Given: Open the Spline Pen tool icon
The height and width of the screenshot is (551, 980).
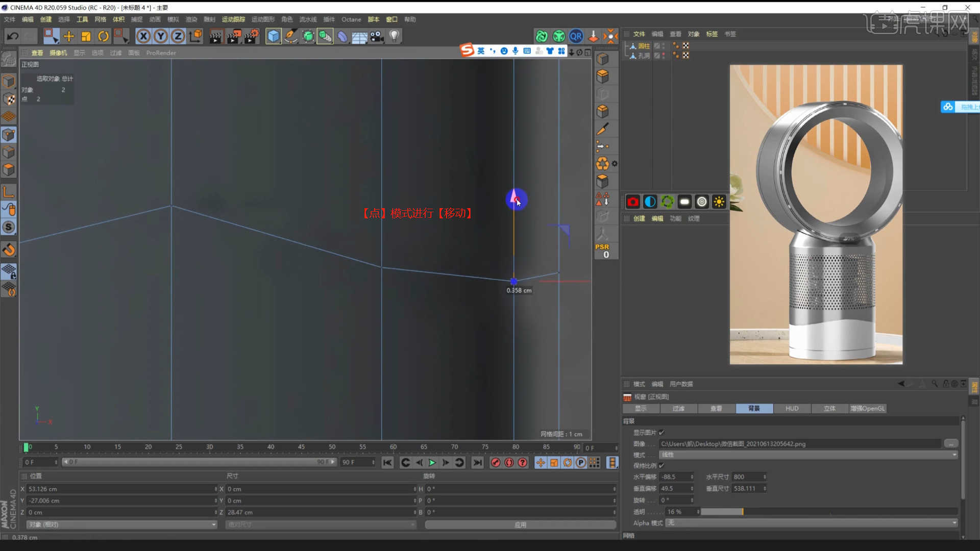Looking at the screenshot, I should (291, 36).
